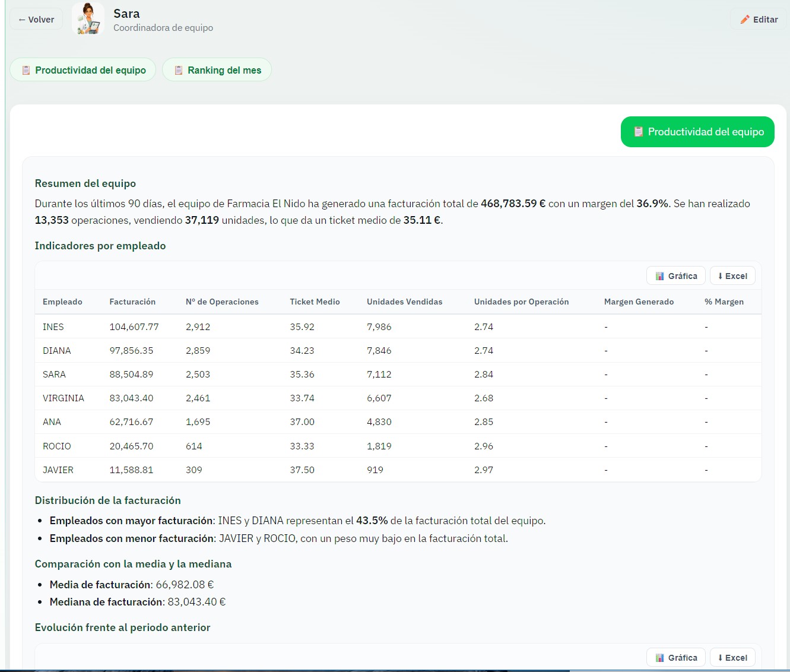Open Sara's avatar picture
790x672 pixels.
(x=88, y=19)
